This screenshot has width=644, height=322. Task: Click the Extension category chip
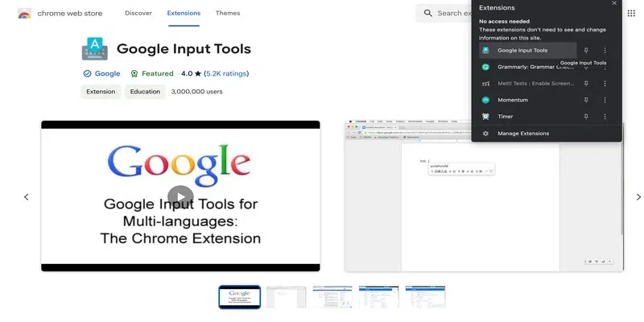click(101, 92)
